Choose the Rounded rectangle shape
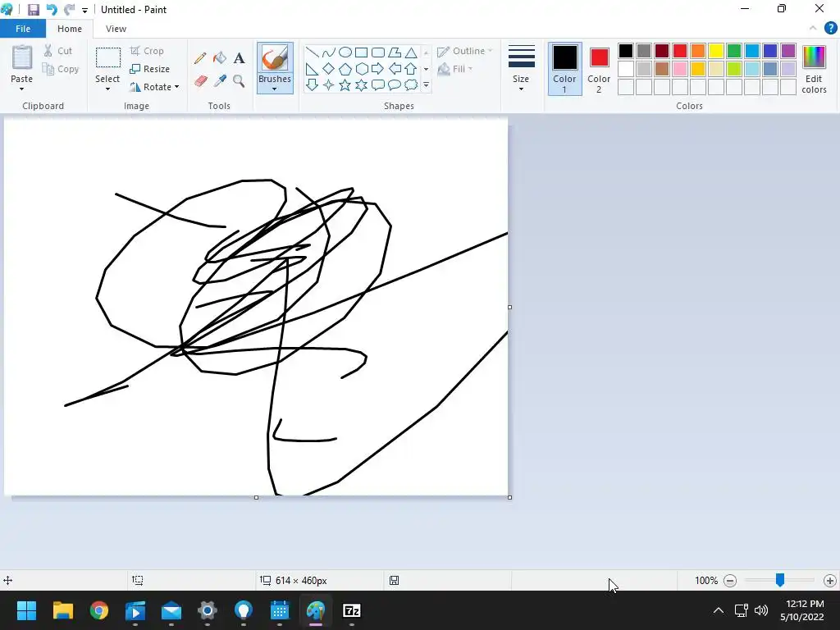Screen dimensions: 840x630 (x=378, y=52)
